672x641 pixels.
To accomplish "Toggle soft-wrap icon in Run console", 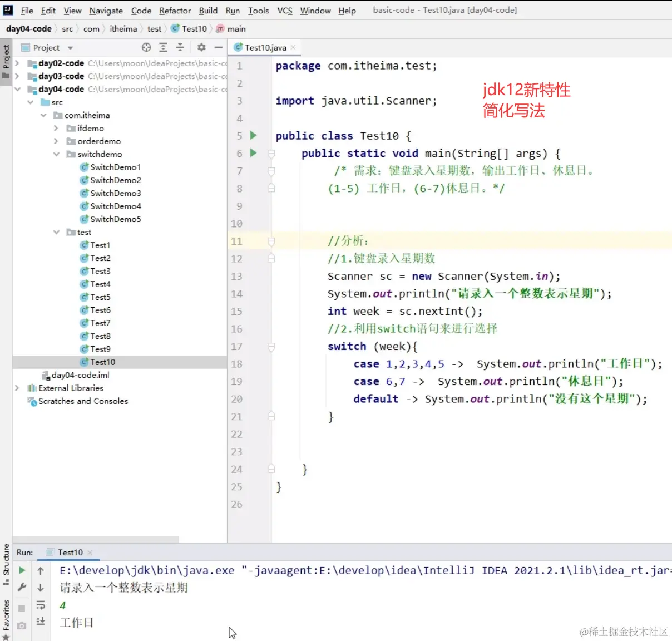I will [41, 605].
